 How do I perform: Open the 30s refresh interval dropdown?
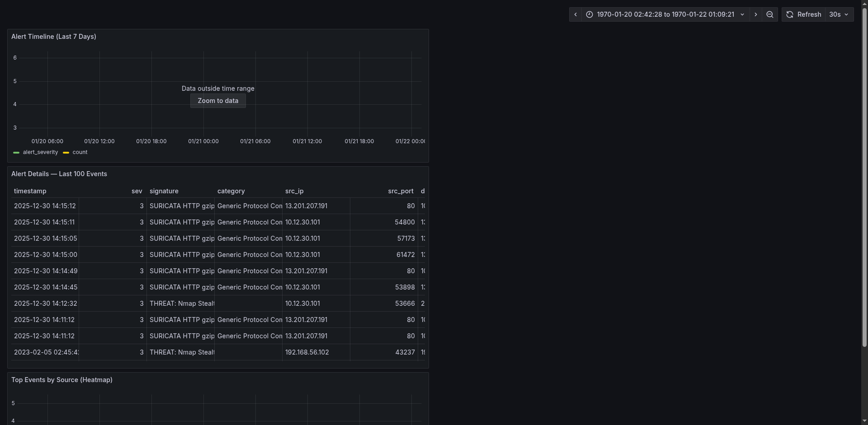(839, 14)
